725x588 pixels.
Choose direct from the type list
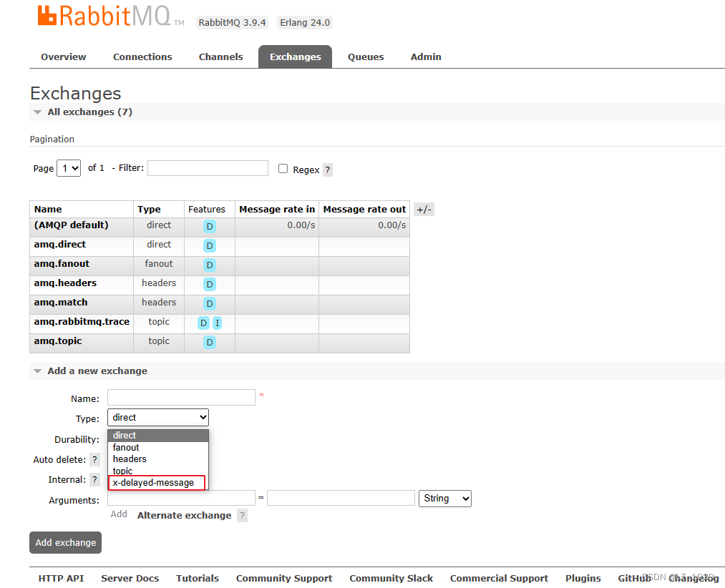[x=158, y=436]
